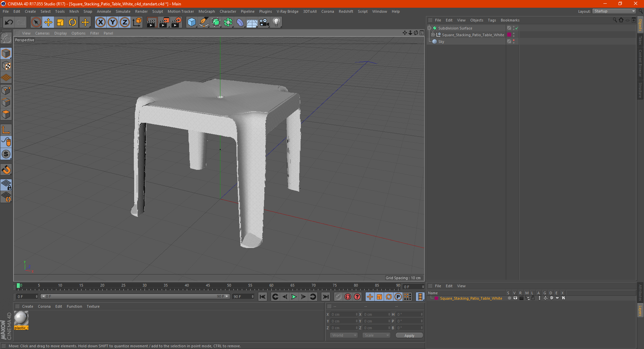Add a Camera object

(x=264, y=22)
